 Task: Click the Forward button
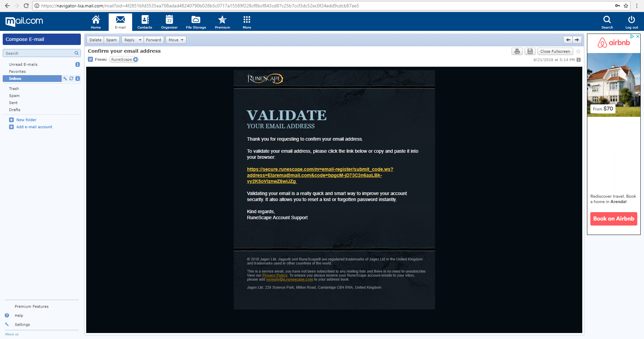[x=154, y=40]
